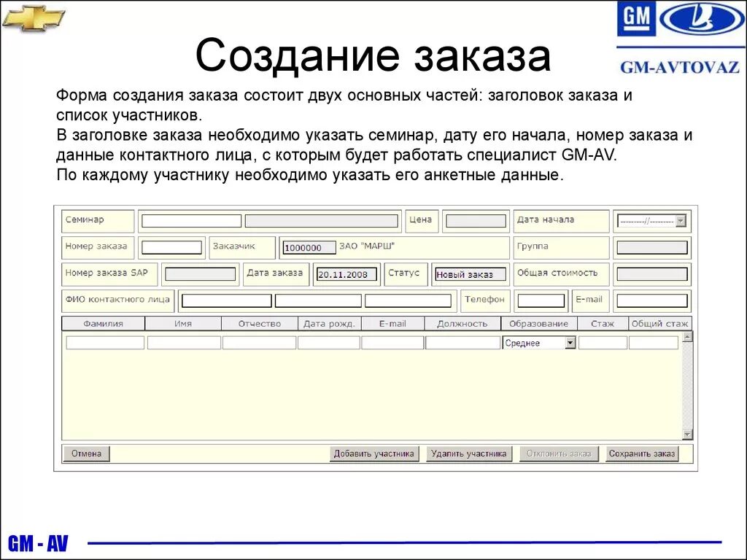Click the E-mail column header in participants table
Screen dimensions: 747x560
click(x=392, y=324)
